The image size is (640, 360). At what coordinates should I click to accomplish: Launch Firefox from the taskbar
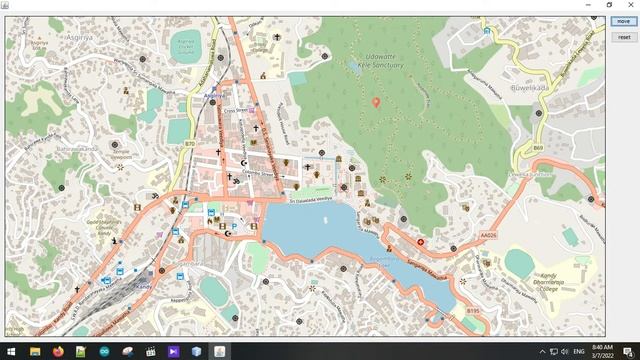(x=58, y=351)
